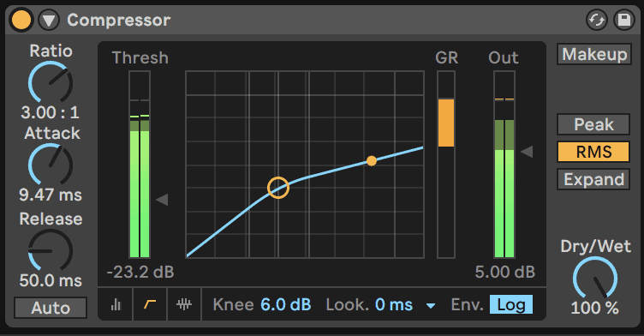The width and height of the screenshot is (644, 336).
Task: Click the orange threshold circle on curve
Action: pyautogui.click(x=278, y=188)
